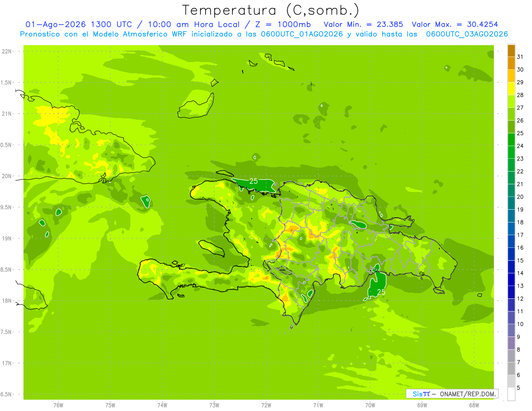Image resolution: width=532 pixels, height=411 pixels.
Task: Click the '21N' latitude label
Action: (7, 114)
